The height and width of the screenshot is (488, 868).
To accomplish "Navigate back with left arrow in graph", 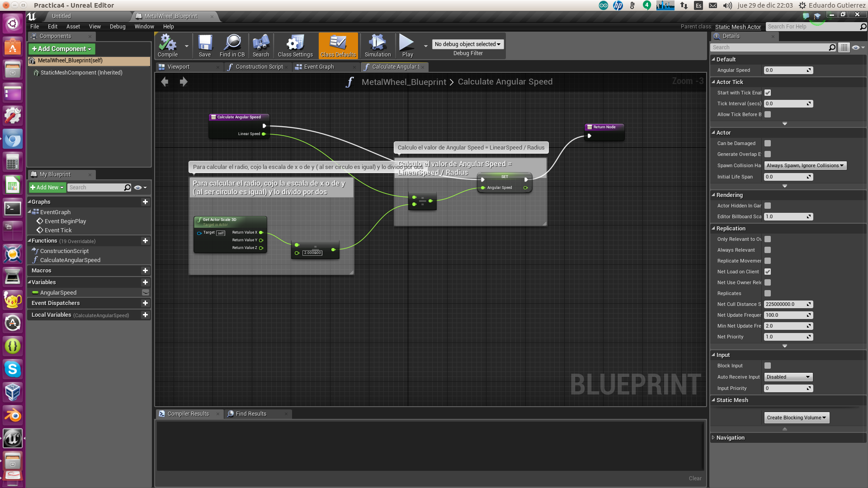I will [165, 82].
